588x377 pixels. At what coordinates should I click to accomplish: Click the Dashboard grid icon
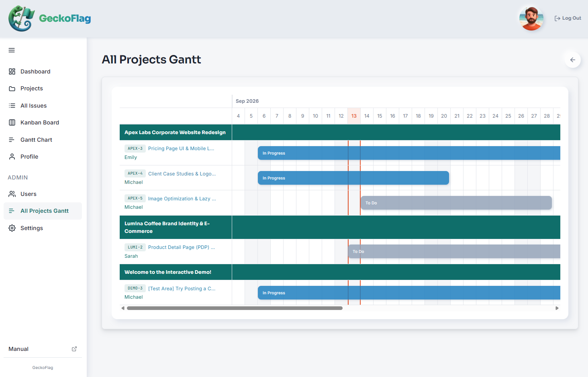[12, 71]
